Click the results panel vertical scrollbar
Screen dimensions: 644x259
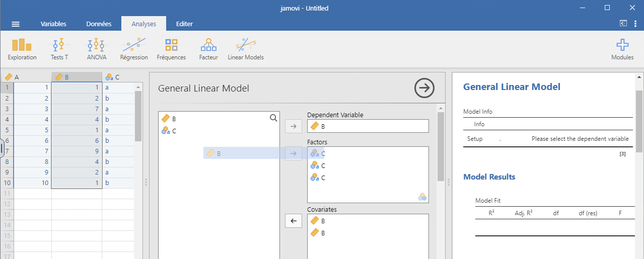[x=639, y=121]
